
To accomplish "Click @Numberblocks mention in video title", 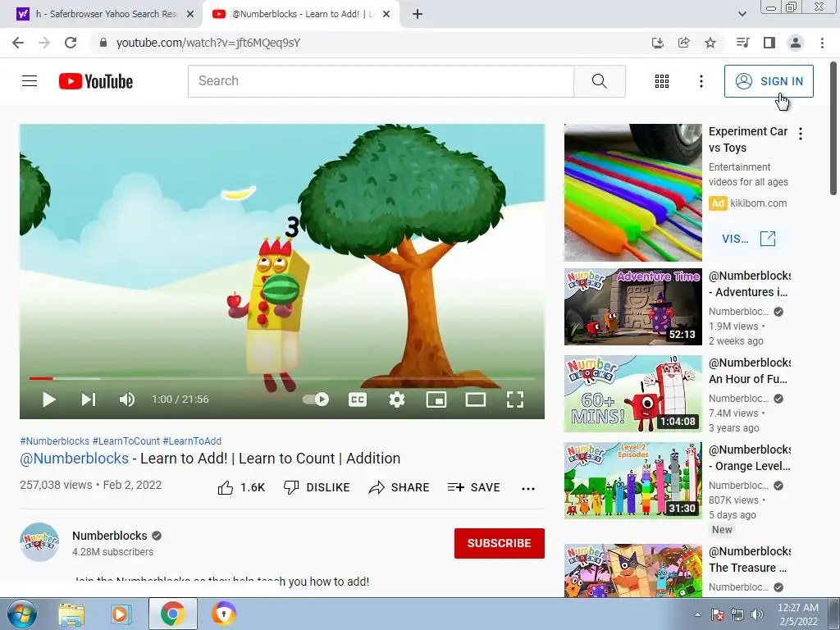I will pyautogui.click(x=75, y=459).
